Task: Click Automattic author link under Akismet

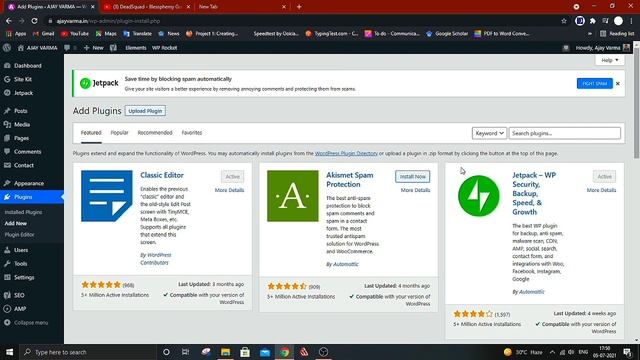Action: (x=345, y=264)
